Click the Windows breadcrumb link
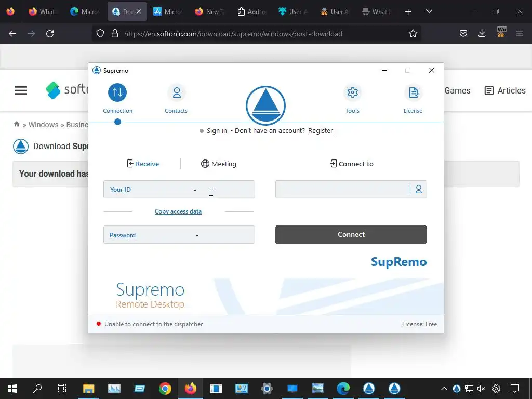 pos(44,125)
